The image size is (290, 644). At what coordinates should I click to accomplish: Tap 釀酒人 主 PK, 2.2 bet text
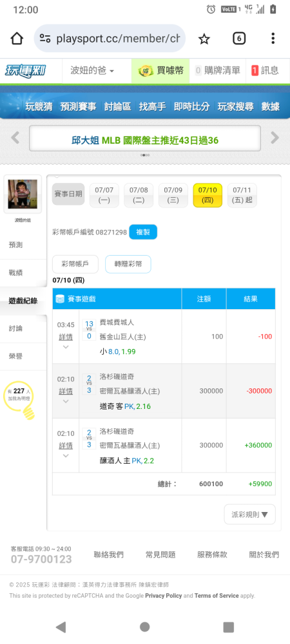click(126, 461)
